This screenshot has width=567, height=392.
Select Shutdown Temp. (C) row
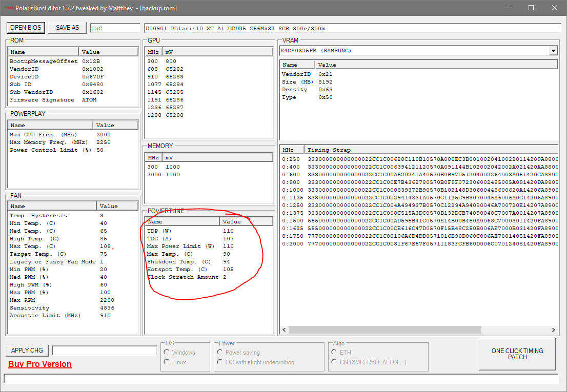pos(209,261)
